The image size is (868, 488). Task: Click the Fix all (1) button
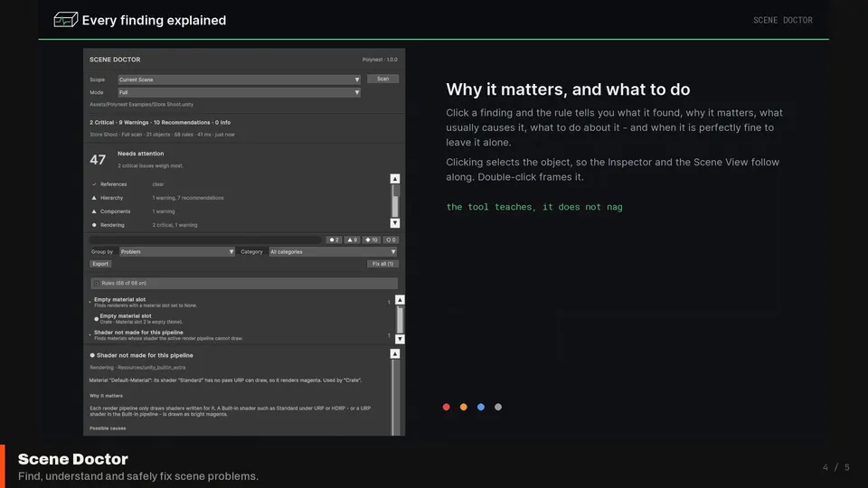coord(382,264)
